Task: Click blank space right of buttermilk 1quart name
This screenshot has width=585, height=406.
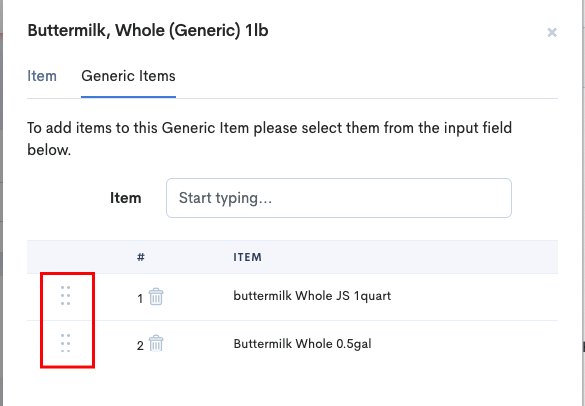Action: click(474, 297)
